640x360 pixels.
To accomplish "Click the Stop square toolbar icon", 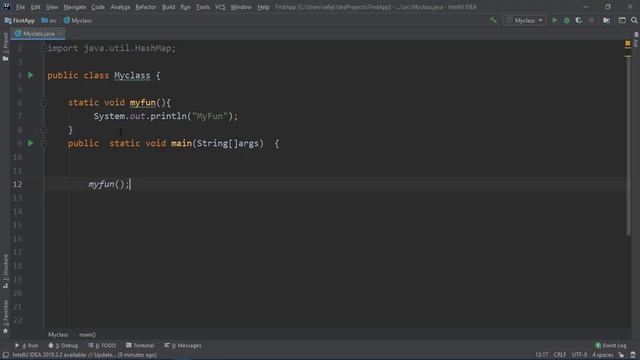I will (591, 20).
